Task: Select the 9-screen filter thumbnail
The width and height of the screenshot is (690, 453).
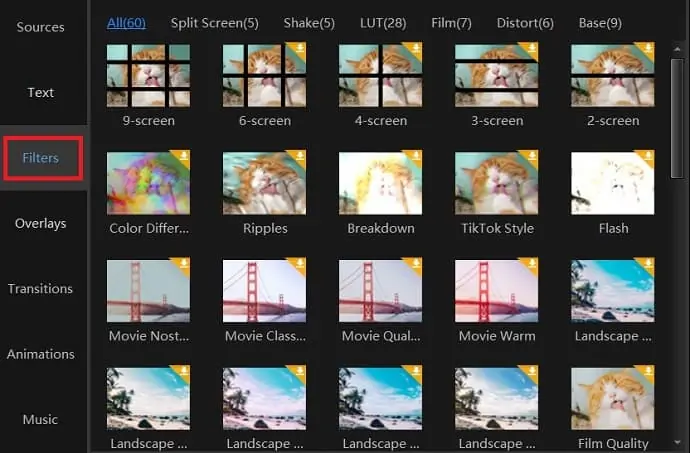Action: (148, 75)
